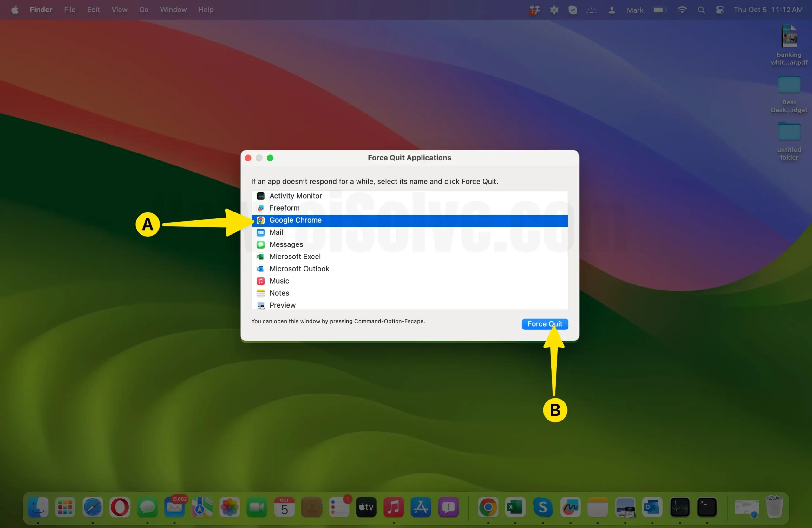
Task: Select the untitled folder on desktop
Action: click(789, 142)
